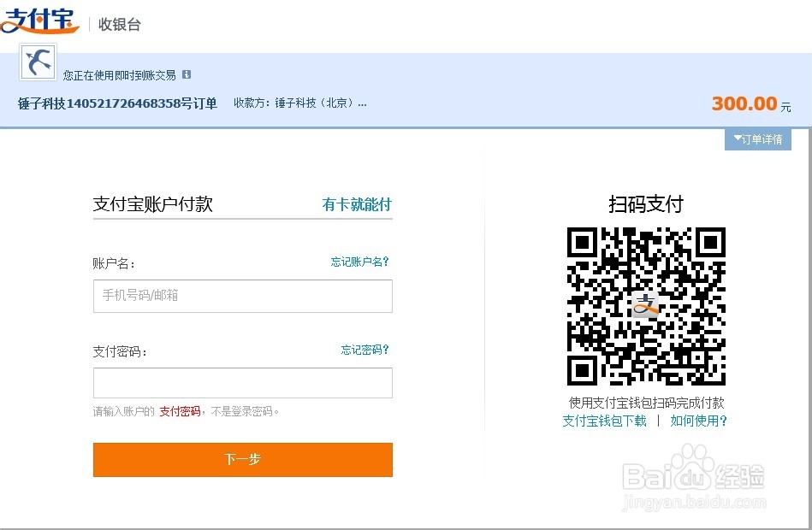Click the 下一步 next step button
The height and width of the screenshot is (530, 812).
(242, 459)
